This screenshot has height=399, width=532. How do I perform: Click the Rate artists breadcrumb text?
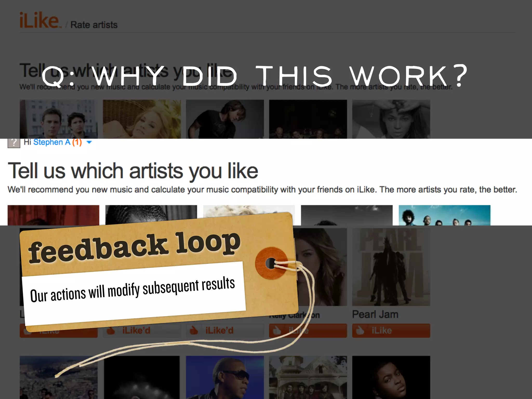click(94, 25)
